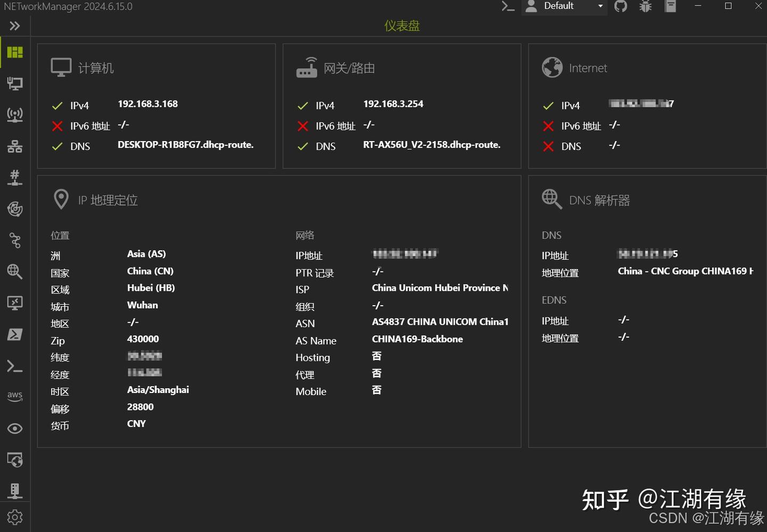Launch the Ping Monitor tool
The height and width of the screenshot is (532, 767).
click(15, 209)
